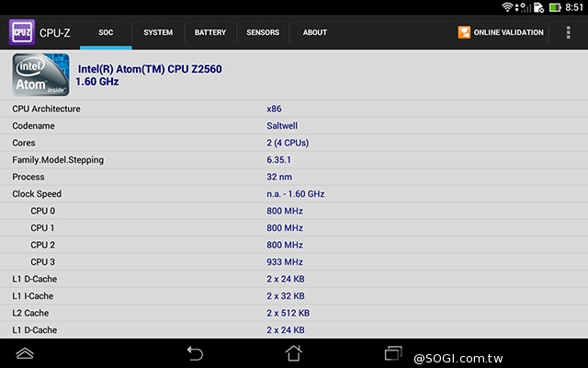Select the Codename row label

[x=33, y=126]
